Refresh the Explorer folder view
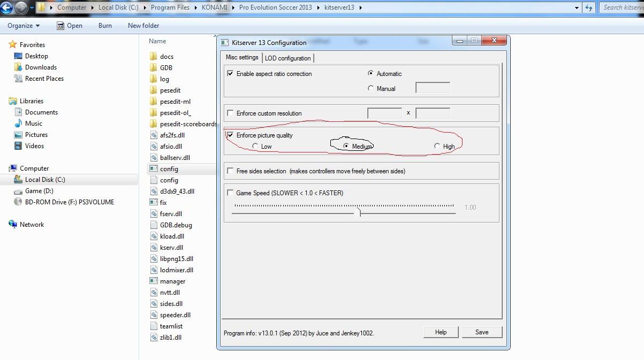The height and width of the screenshot is (360, 644). 589,7
